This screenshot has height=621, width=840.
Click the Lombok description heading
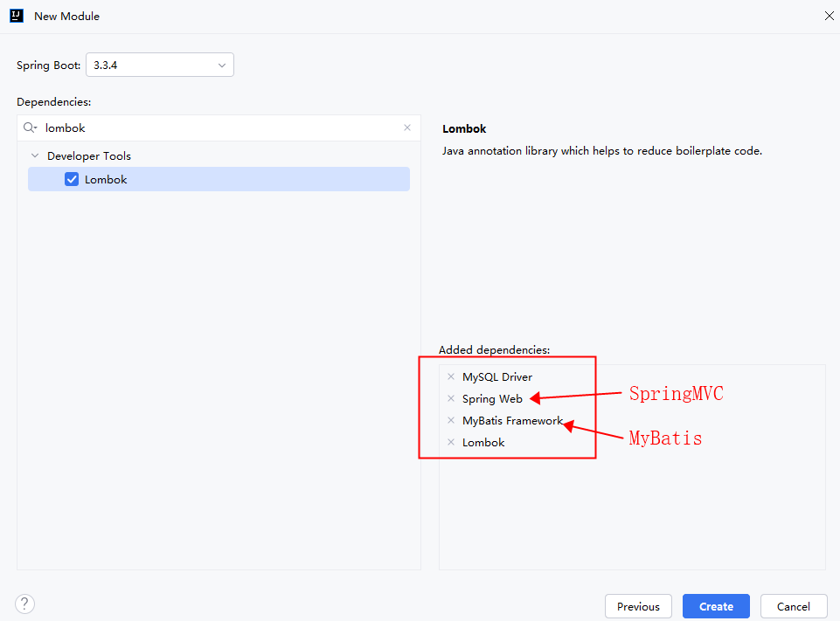pos(464,128)
